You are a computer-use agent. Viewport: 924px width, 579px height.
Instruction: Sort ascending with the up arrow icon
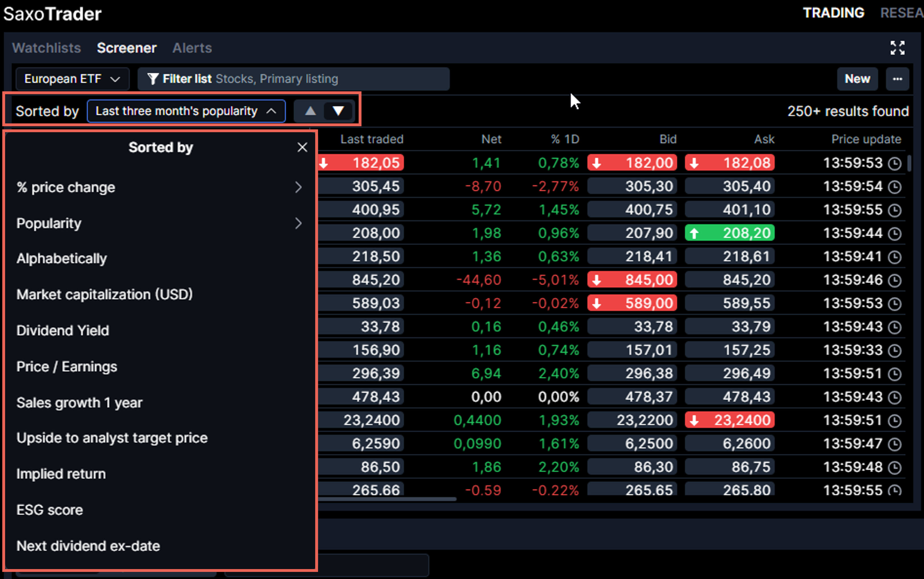click(310, 111)
